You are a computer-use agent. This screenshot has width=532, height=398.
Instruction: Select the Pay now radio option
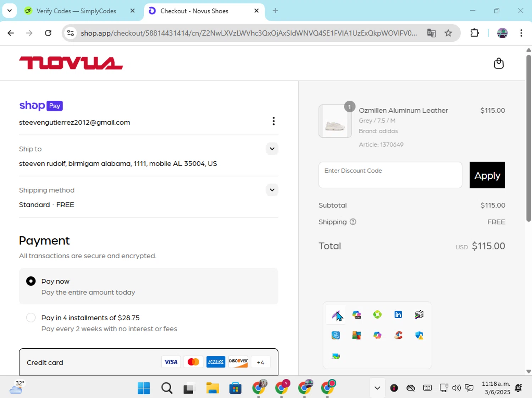tap(31, 281)
